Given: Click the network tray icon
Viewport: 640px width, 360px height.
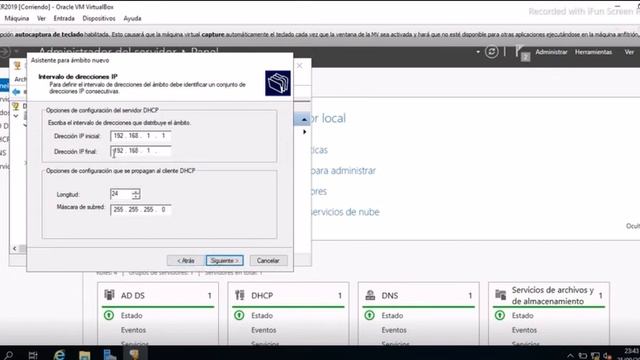Looking at the screenshot, I should pos(595,356).
